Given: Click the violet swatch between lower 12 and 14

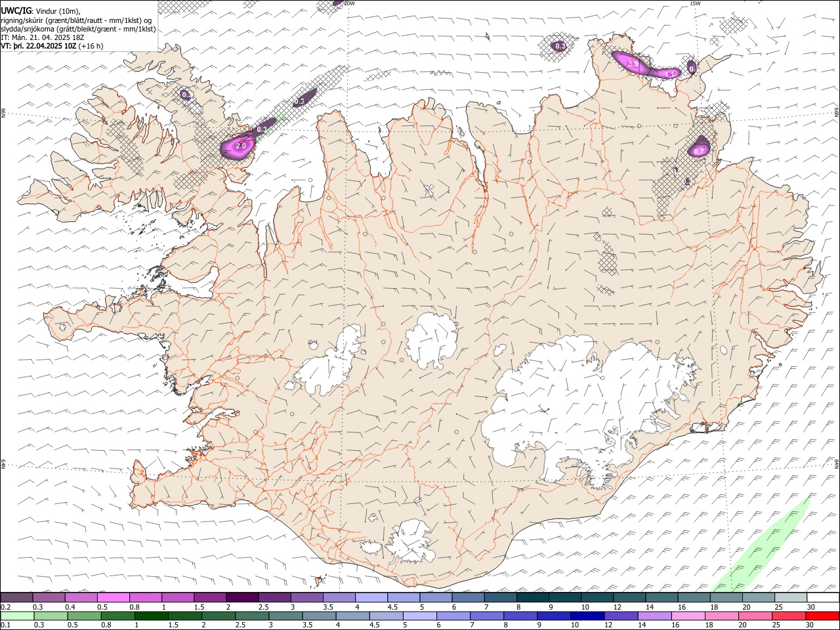Looking at the screenshot, I should tap(621, 616).
